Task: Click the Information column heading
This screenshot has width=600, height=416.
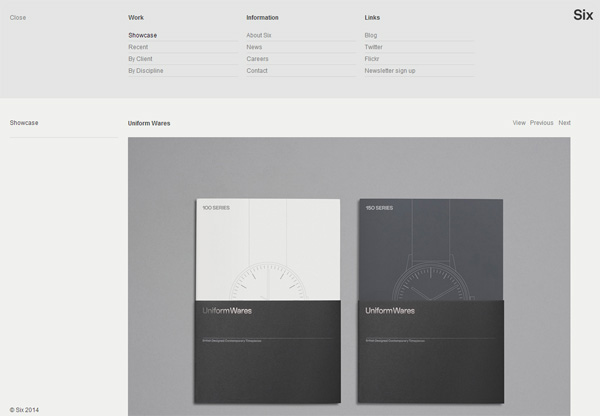Action: tap(262, 18)
